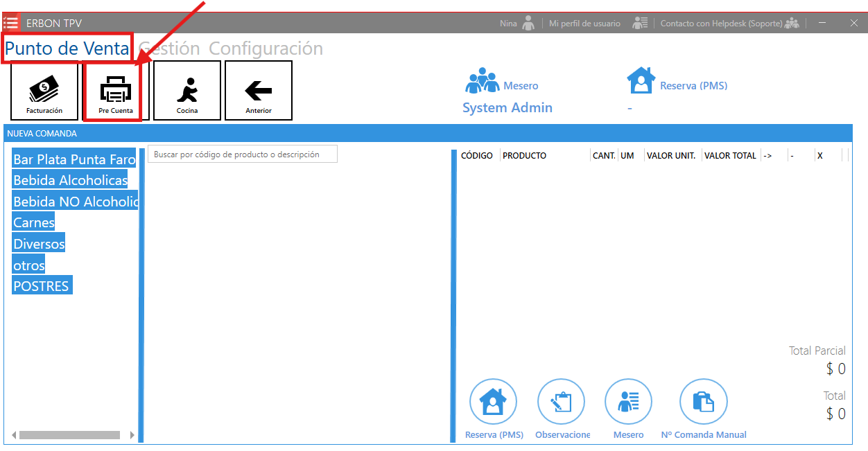Switch to the Gestión tab
The image size is (868, 451).
169,48
